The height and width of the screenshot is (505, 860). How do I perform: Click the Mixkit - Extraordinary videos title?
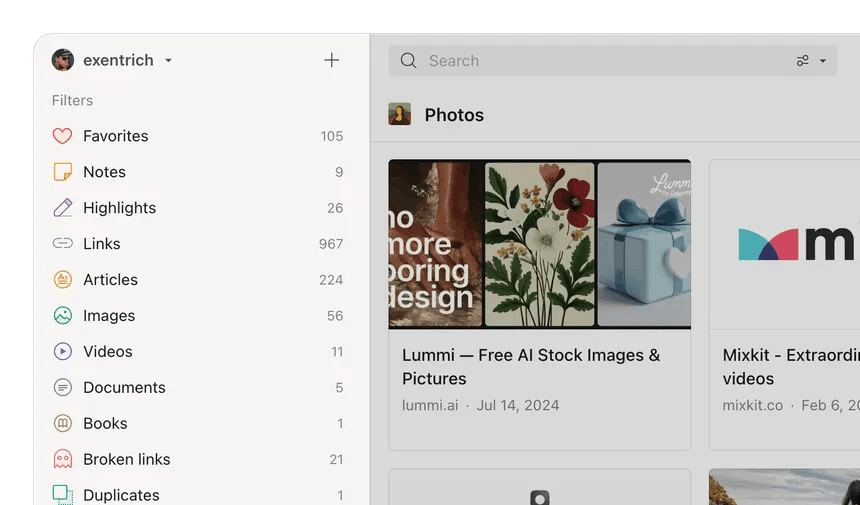tap(791, 366)
